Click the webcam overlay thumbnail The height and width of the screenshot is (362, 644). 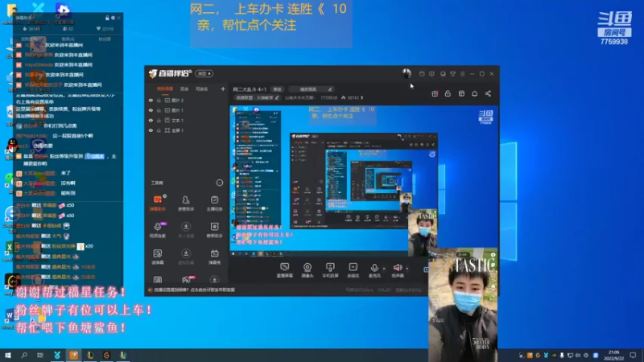[463, 304]
